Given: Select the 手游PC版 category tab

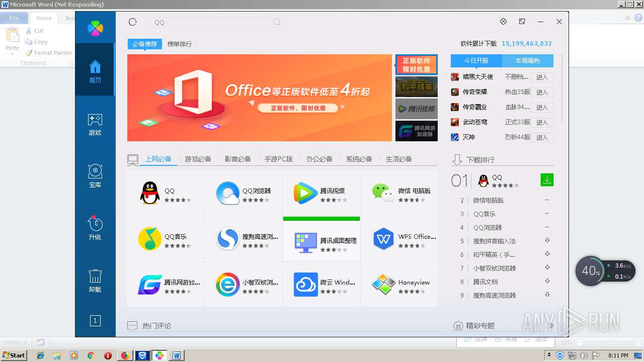Looking at the screenshot, I should coord(279,159).
